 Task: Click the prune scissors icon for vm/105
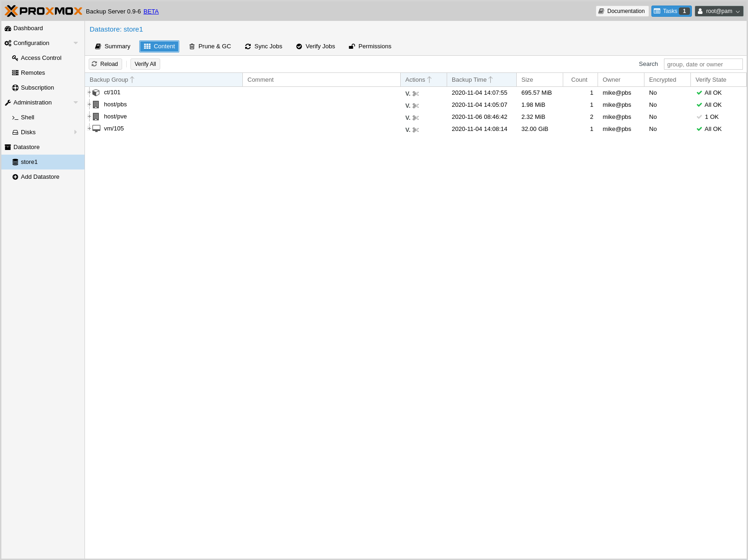point(416,130)
